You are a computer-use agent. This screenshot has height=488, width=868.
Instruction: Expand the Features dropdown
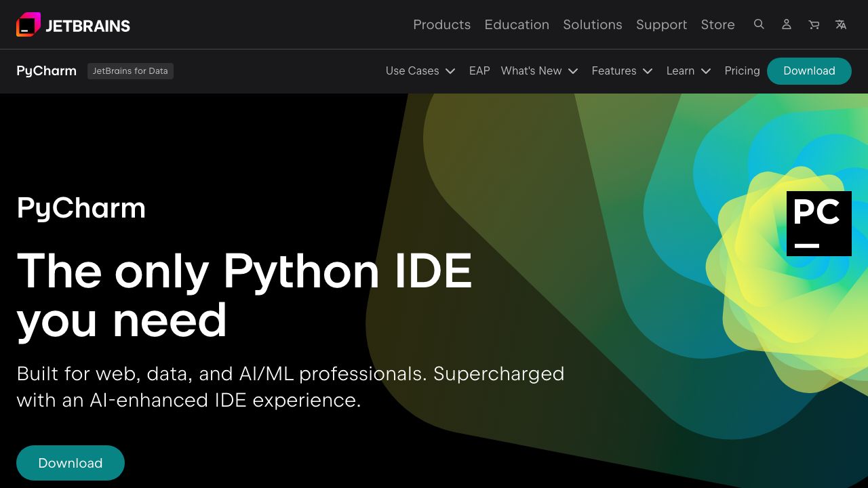tap(622, 70)
